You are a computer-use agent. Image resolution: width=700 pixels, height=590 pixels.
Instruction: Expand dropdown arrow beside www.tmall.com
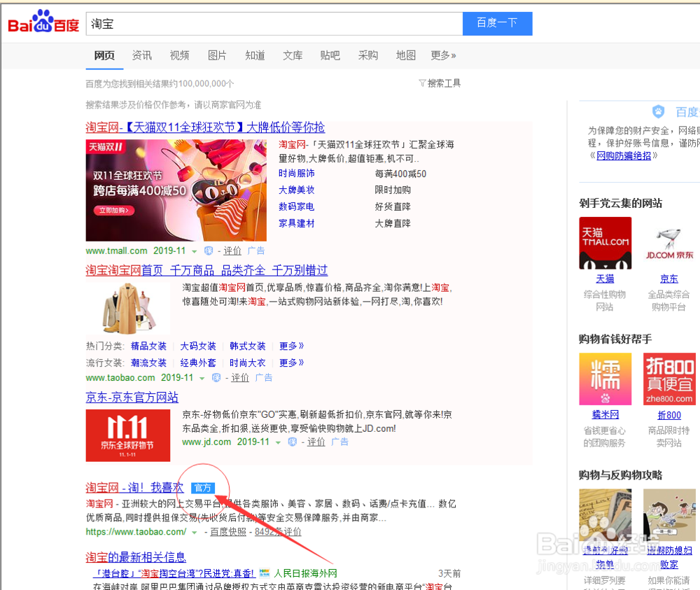(194, 252)
